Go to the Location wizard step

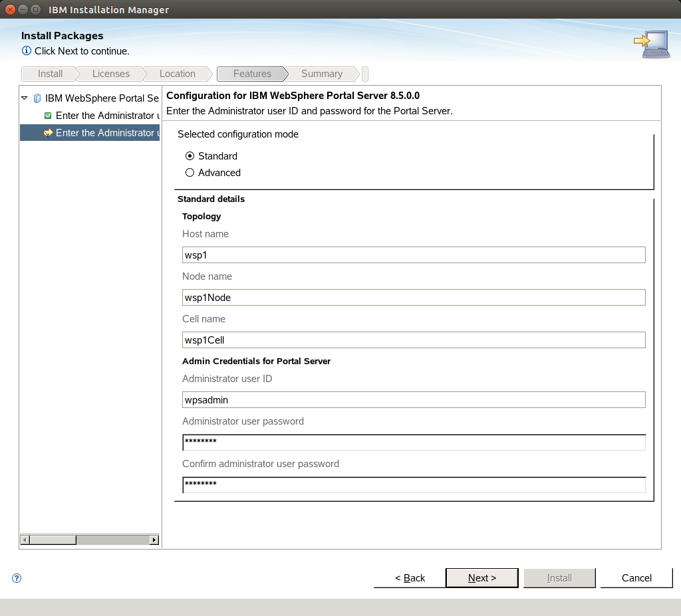pyautogui.click(x=177, y=74)
